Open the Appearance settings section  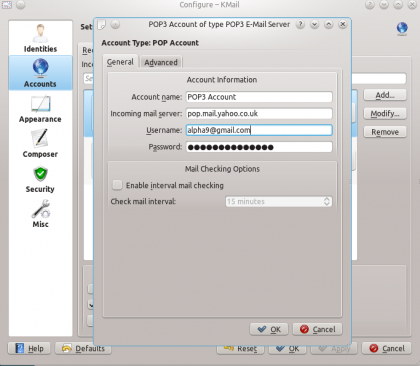point(40,109)
